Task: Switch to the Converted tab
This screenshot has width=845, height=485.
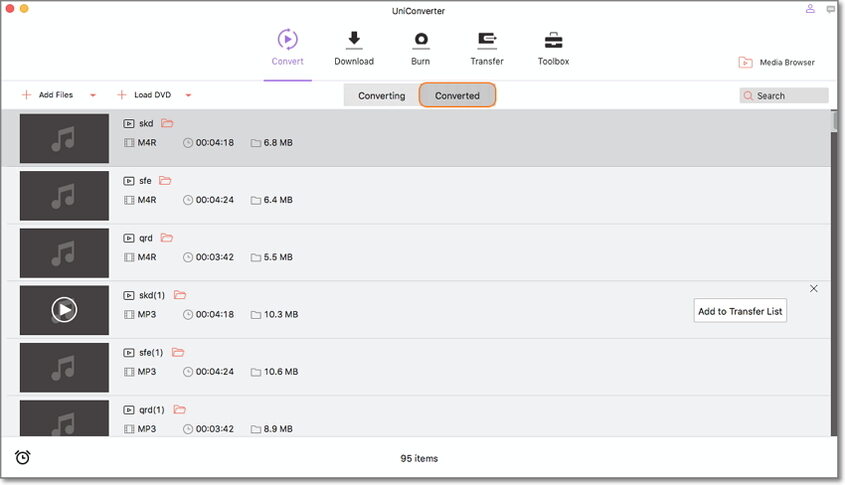Action: [457, 95]
